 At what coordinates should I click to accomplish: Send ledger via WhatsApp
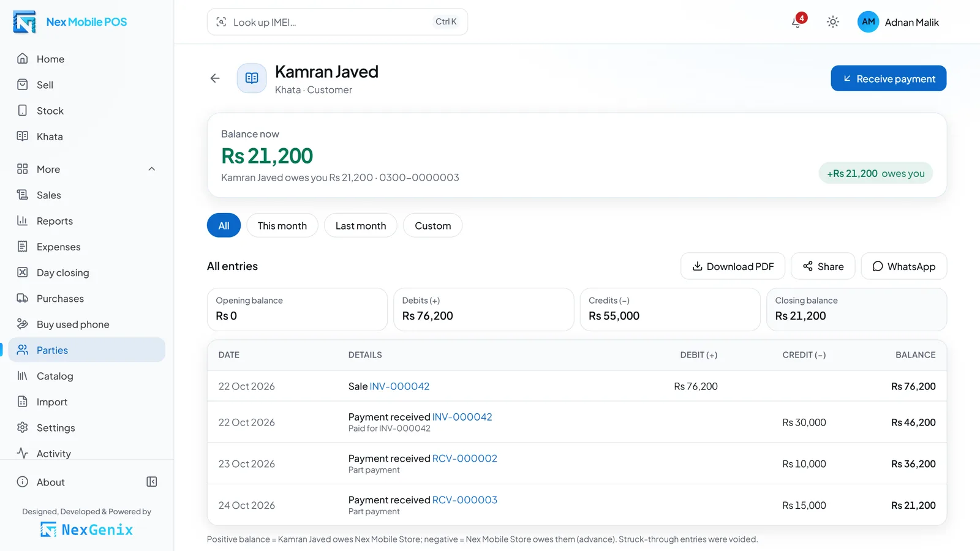(x=903, y=266)
